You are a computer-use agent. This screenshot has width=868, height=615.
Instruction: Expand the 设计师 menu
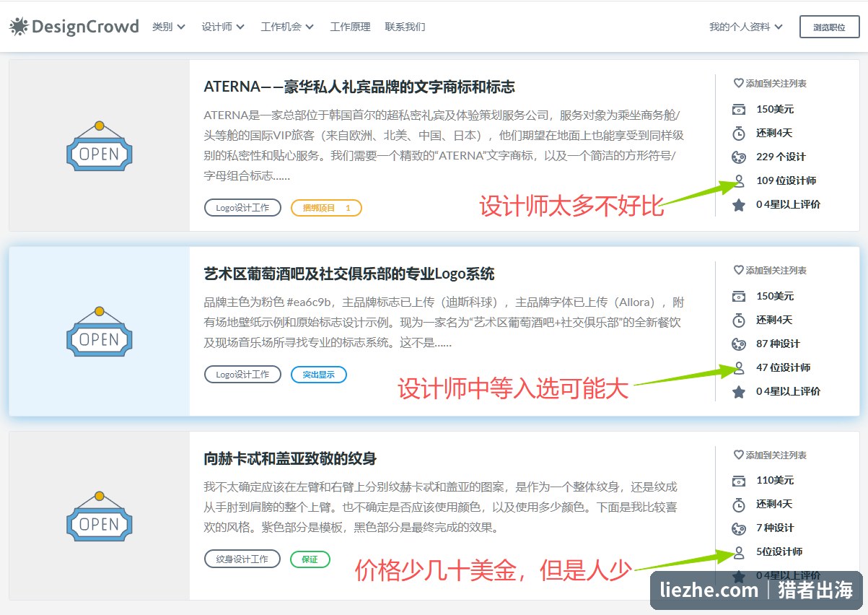[223, 27]
